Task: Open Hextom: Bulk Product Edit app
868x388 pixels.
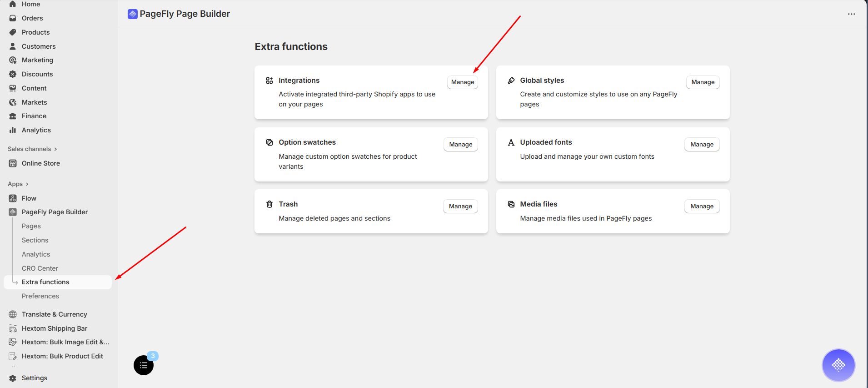Action: tap(62, 356)
